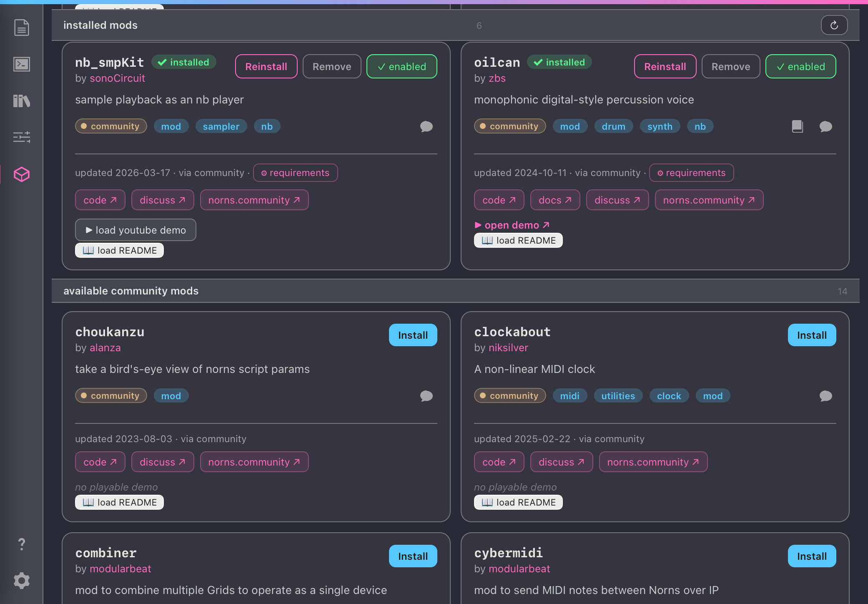868x604 pixels.
Task: Visit cybermidi author modularbeat's profile
Action: tap(519, 569)
